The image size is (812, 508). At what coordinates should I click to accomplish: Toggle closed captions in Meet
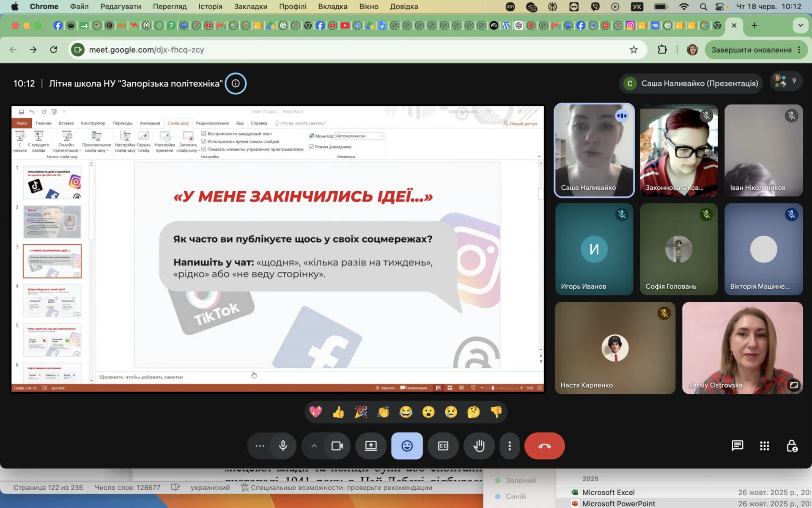(x=443, y=446)
